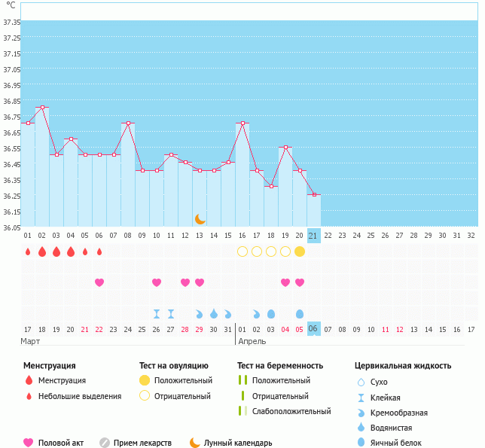Click the "Тест на беременность" legend heading
485x448 pixels.
(x=279, y=365)
